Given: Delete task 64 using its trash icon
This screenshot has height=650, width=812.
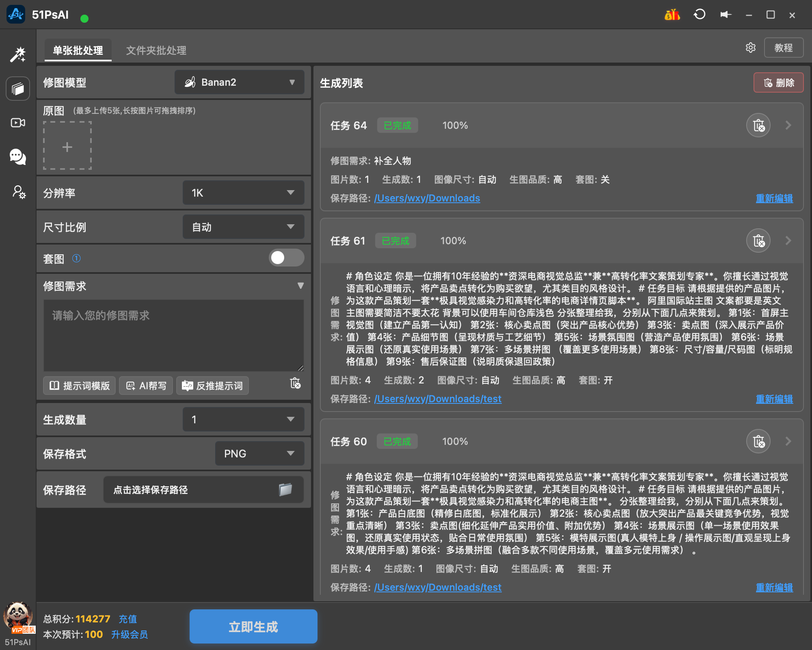Looking at the screenshot, I should [758, 125].
